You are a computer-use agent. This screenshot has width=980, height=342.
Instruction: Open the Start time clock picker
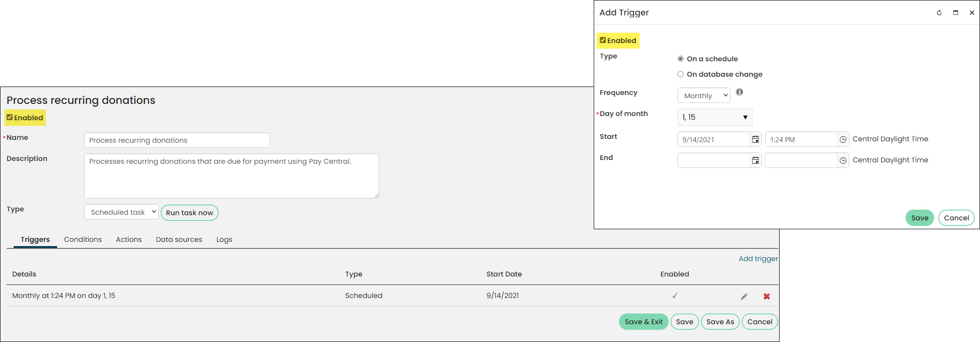tap(843, 139)
